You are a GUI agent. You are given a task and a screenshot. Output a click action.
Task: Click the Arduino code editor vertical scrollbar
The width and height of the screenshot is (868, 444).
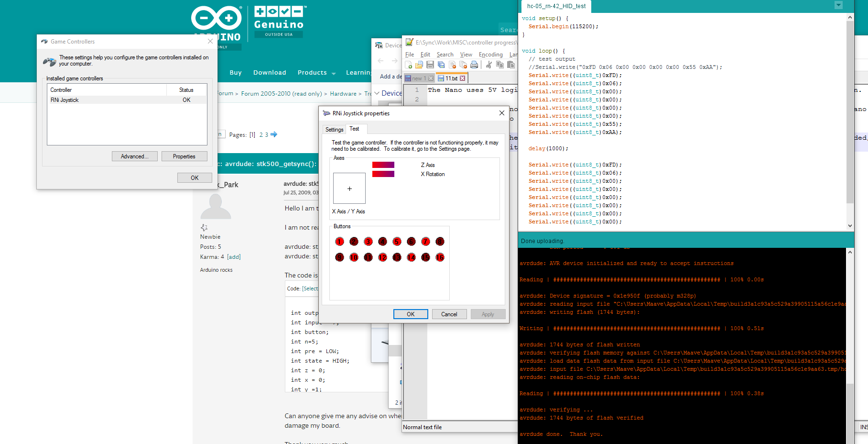[x=850, y=112]
